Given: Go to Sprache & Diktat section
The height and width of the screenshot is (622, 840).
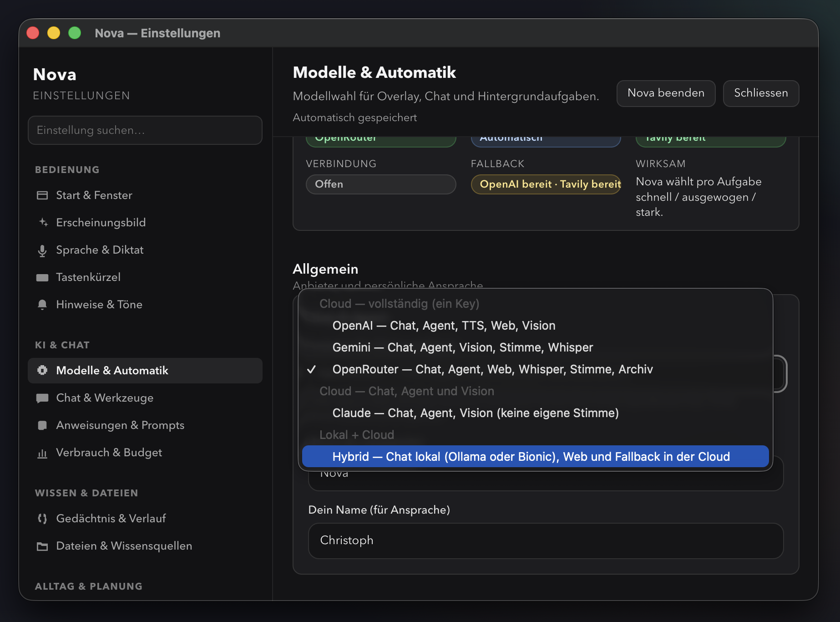Looking at the screenshot, I should click(x=145, y=250).
